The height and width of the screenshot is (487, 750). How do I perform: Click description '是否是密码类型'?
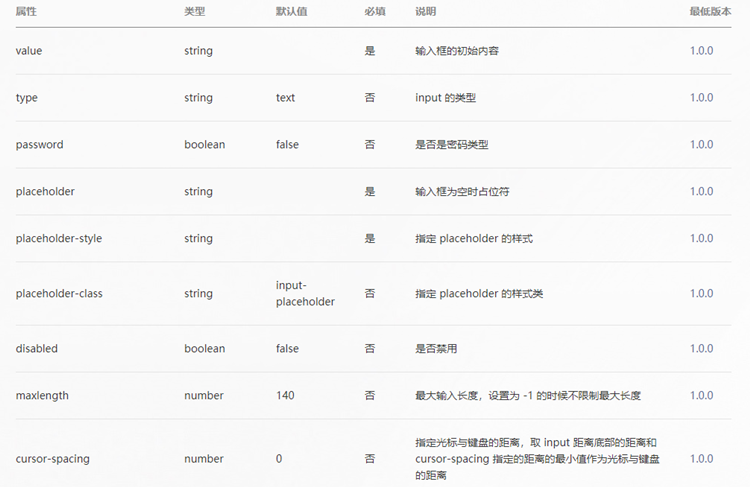[452, 144]
